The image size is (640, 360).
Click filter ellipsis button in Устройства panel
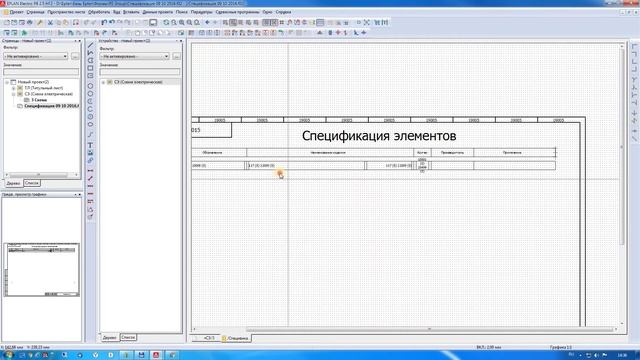click(176, 56)
